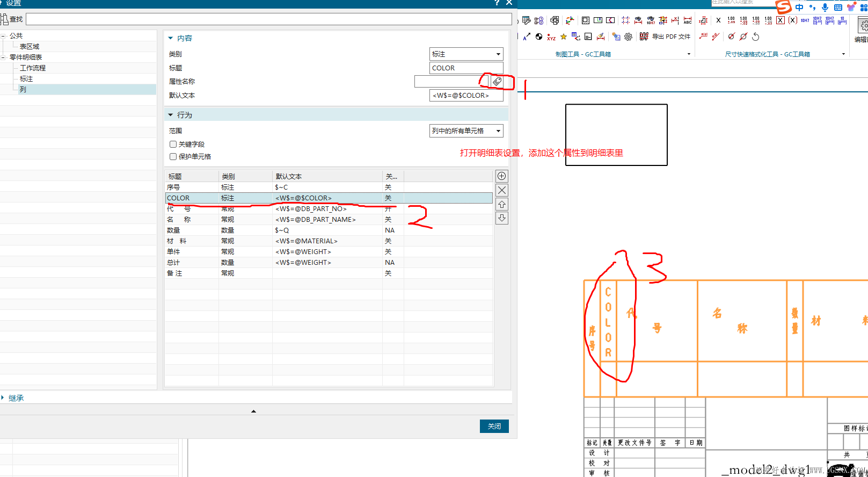Apply the 1.00 ±.05 tolerance format

(731, 20)
